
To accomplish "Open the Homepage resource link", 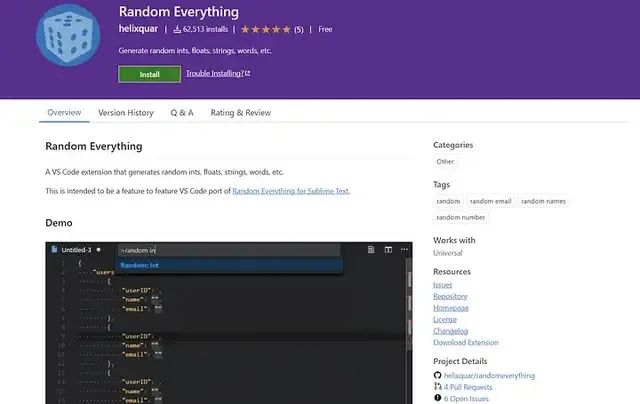I will tap(451, 308).
